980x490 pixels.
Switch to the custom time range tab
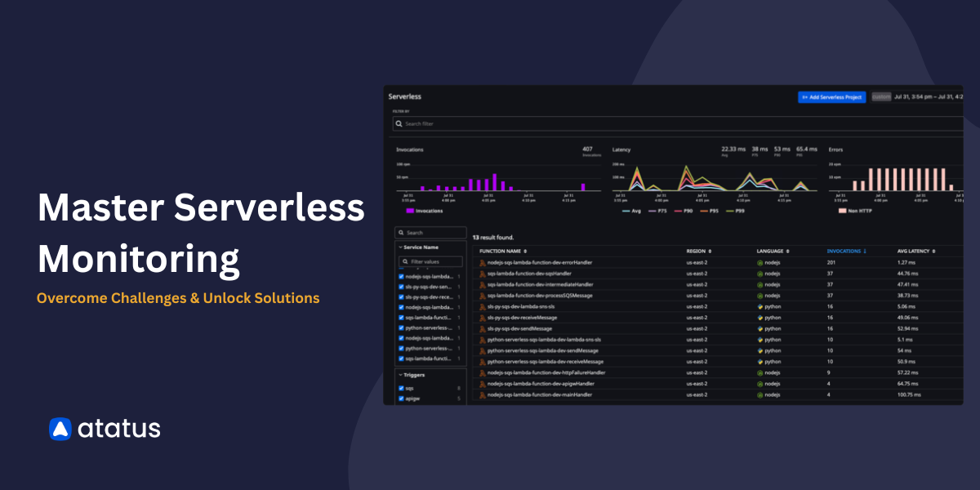[880, 96]
